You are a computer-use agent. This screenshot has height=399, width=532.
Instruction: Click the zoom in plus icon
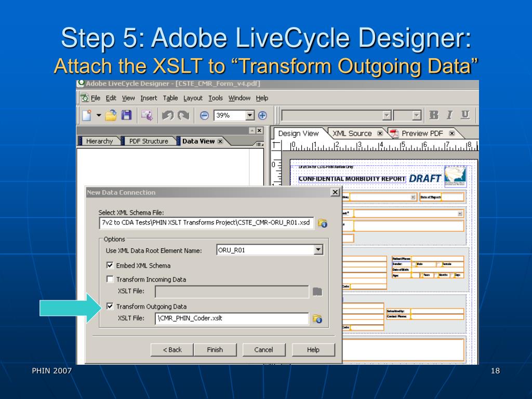point(262,116)
